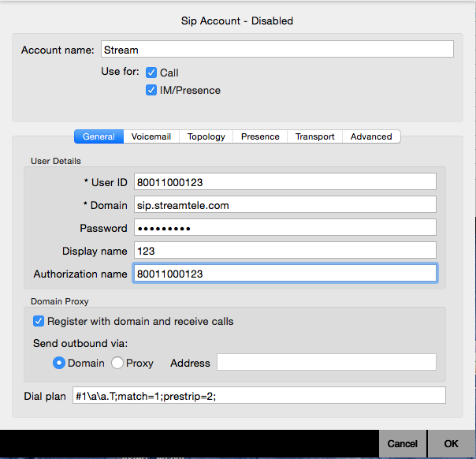The height and width of the screenshot is (459, 476).
Task: Open the Topology tab
Action: coord(206,136)
